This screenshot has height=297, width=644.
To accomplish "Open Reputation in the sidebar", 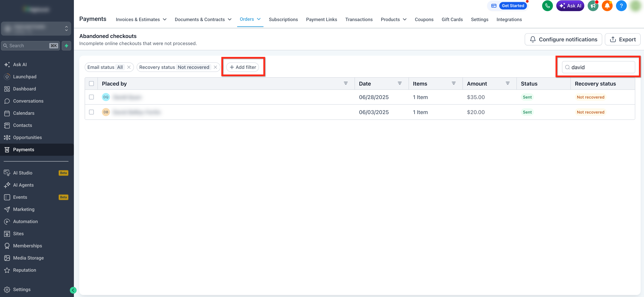I will [37, 270].
